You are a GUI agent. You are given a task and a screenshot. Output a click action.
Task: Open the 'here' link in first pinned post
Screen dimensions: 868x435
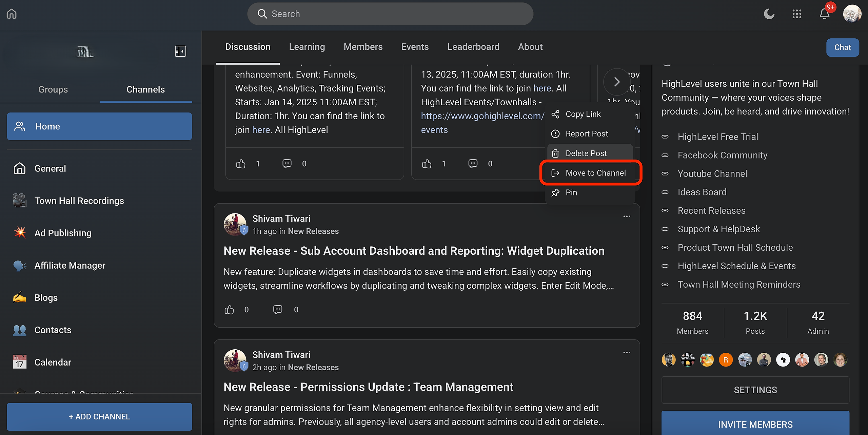pyautogui.click(x=261, y=130)
